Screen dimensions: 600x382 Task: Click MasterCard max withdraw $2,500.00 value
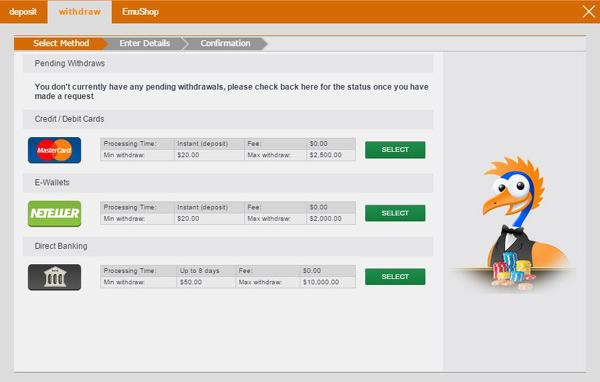coord(325,155)
